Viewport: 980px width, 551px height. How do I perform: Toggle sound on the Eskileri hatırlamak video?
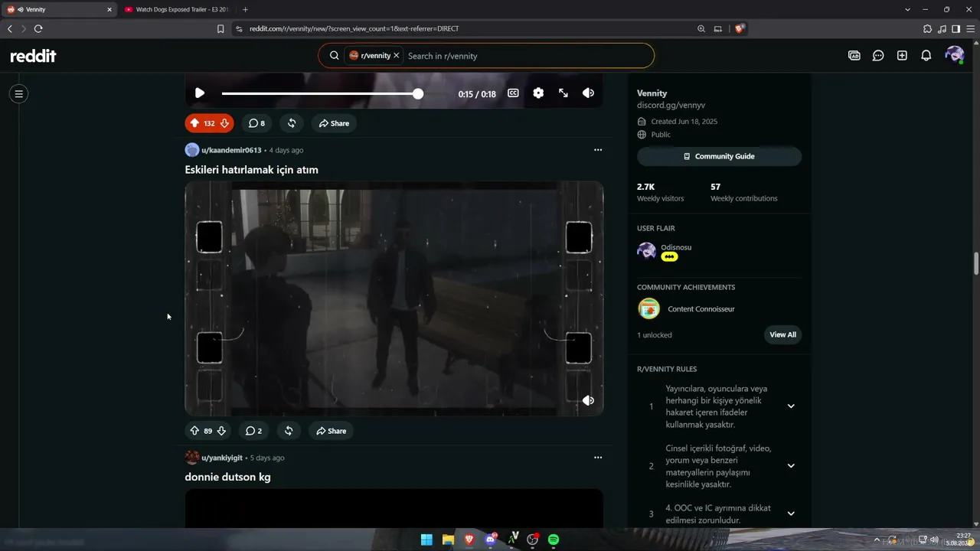[x=588, y=400]
